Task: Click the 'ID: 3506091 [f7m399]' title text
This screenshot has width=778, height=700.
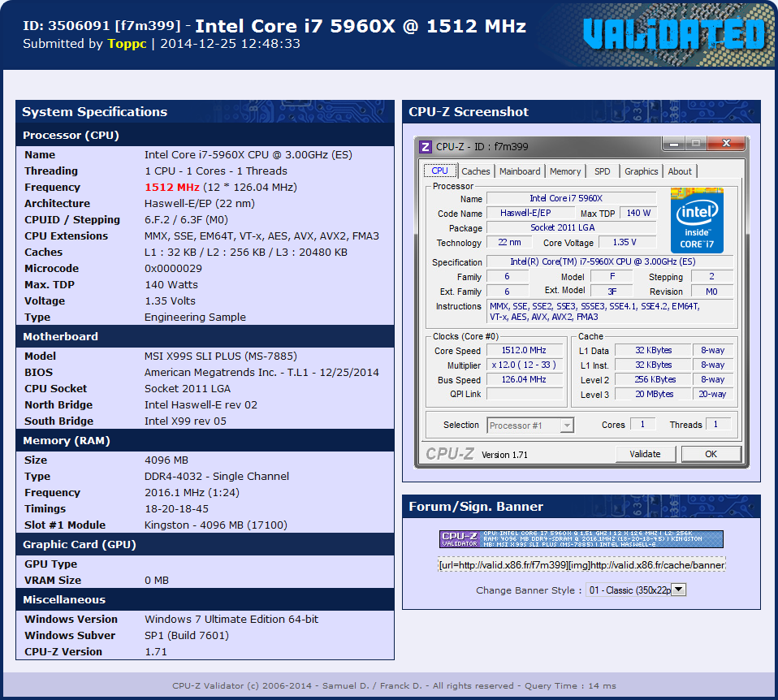Action: coord(102,26)
